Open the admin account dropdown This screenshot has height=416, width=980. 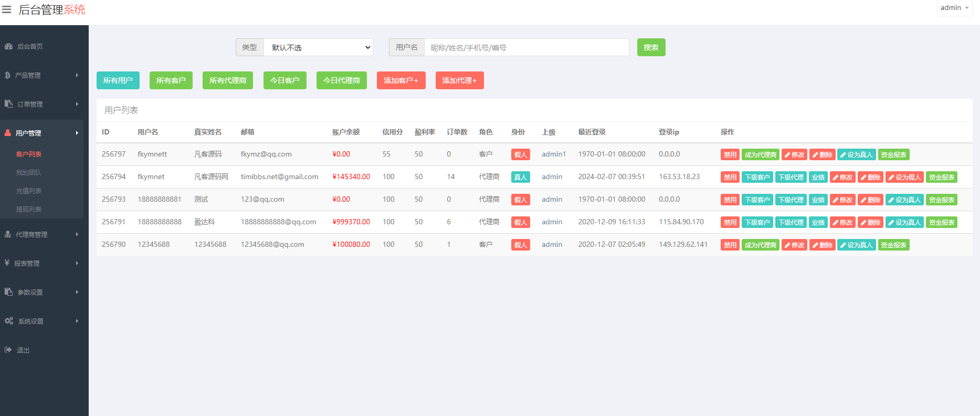[x=954, y=8]
